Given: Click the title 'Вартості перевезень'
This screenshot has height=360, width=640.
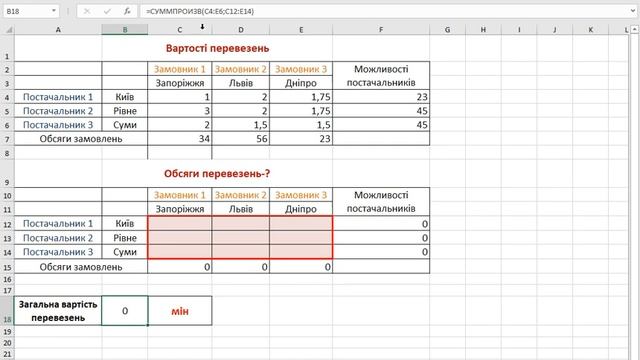Looking at the screenshot, I should tap(217, 48).
